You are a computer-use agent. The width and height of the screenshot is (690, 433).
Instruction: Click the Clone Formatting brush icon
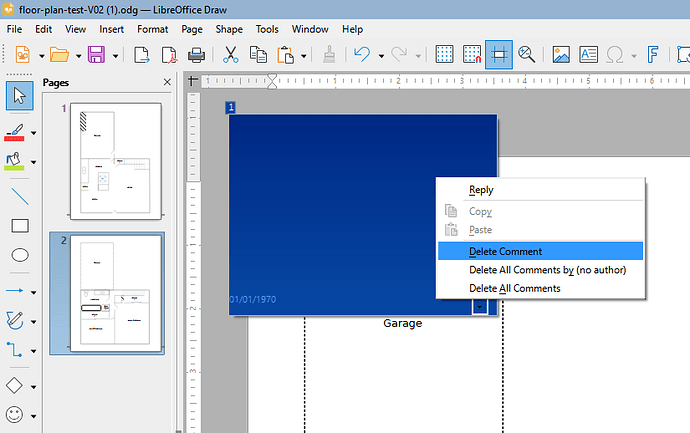[x=329, y=55]
